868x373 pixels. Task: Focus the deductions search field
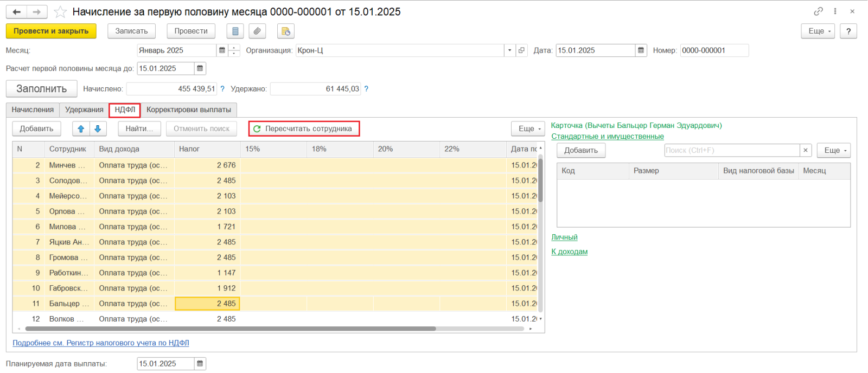pyautogui.click(x=731, y=150)
